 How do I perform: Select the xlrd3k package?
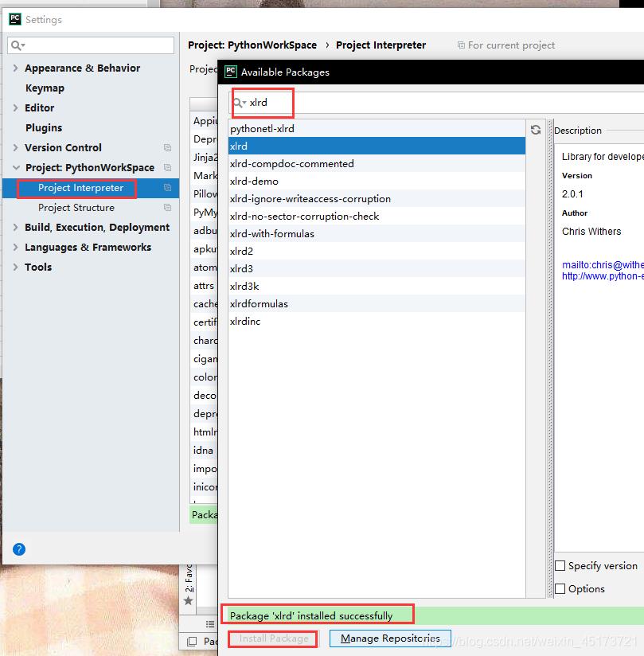[377, 287]
